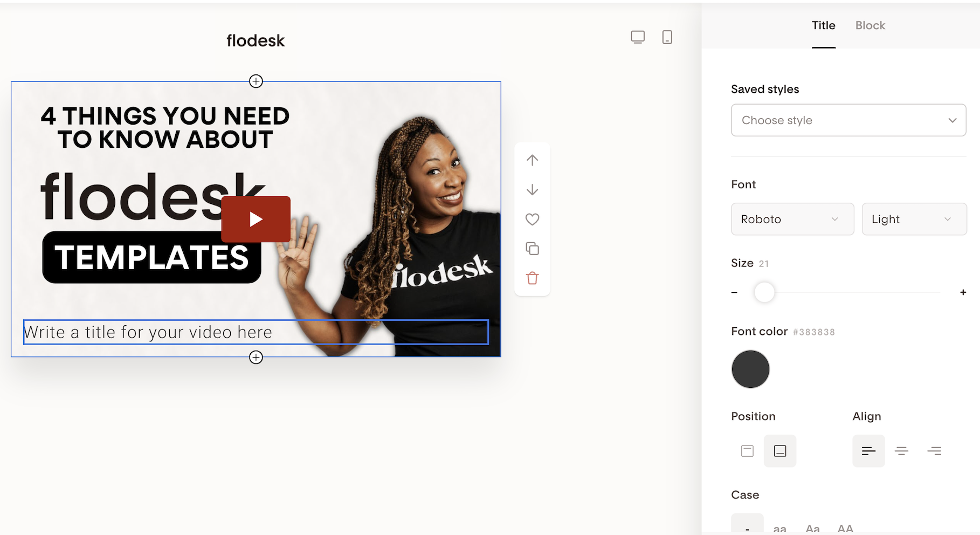Select lowercase 'aa' case option
980x535 pixels.
(779, 528)
